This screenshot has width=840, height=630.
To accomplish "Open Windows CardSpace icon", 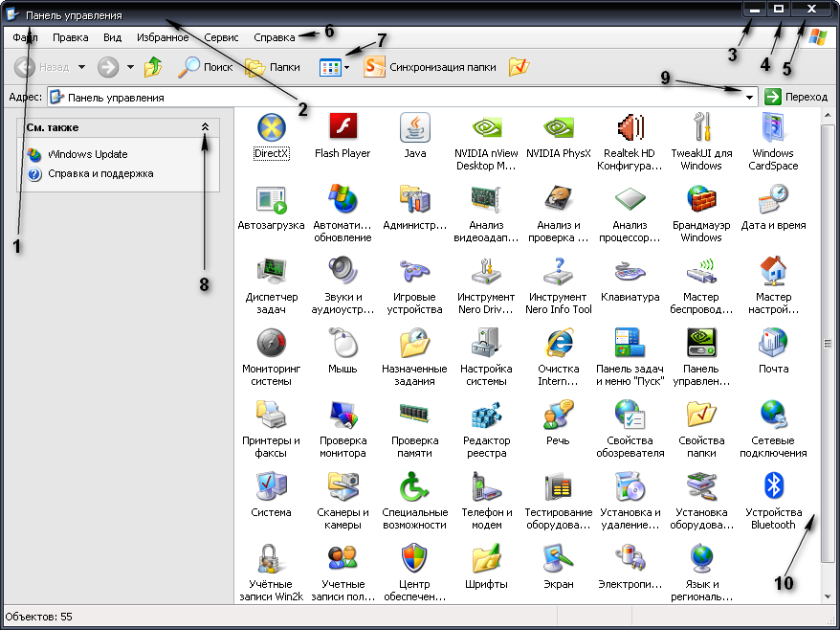I will click(x=773, y=127).
